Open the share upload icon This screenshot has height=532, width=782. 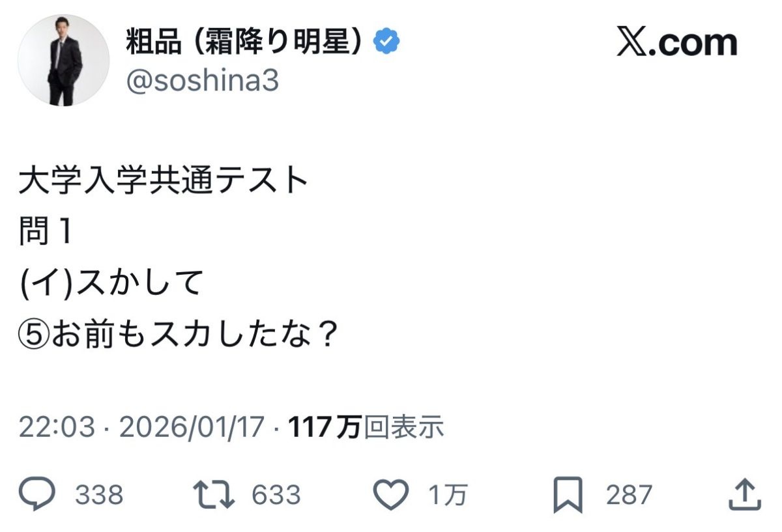[x=744, y=496]
